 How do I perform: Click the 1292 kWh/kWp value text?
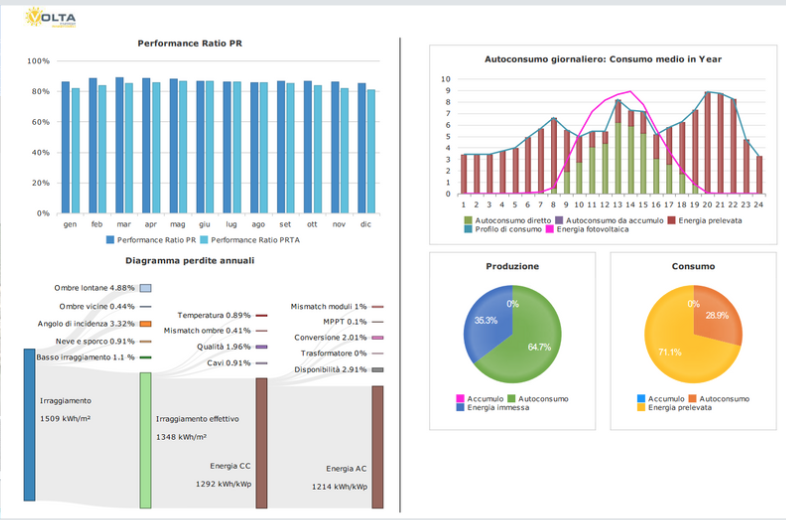point(224,484)
